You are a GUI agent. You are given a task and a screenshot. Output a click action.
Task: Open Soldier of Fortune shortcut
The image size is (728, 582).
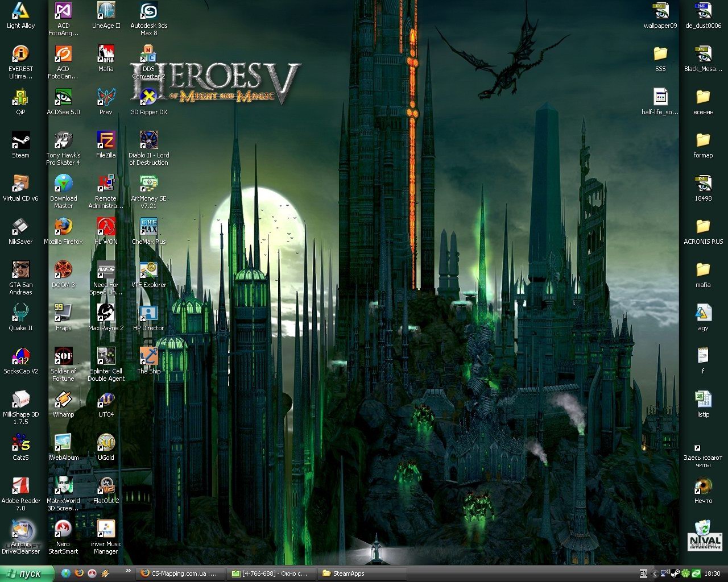(63, 357)
